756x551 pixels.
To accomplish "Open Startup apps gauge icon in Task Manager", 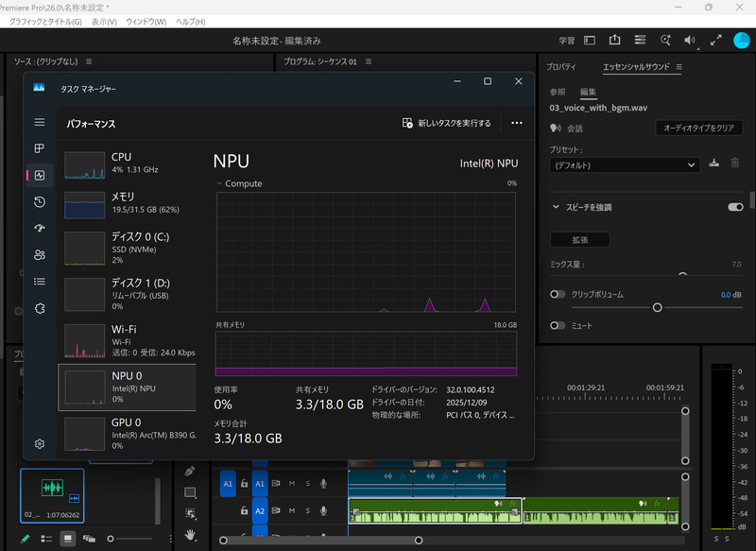I will 40,228.
